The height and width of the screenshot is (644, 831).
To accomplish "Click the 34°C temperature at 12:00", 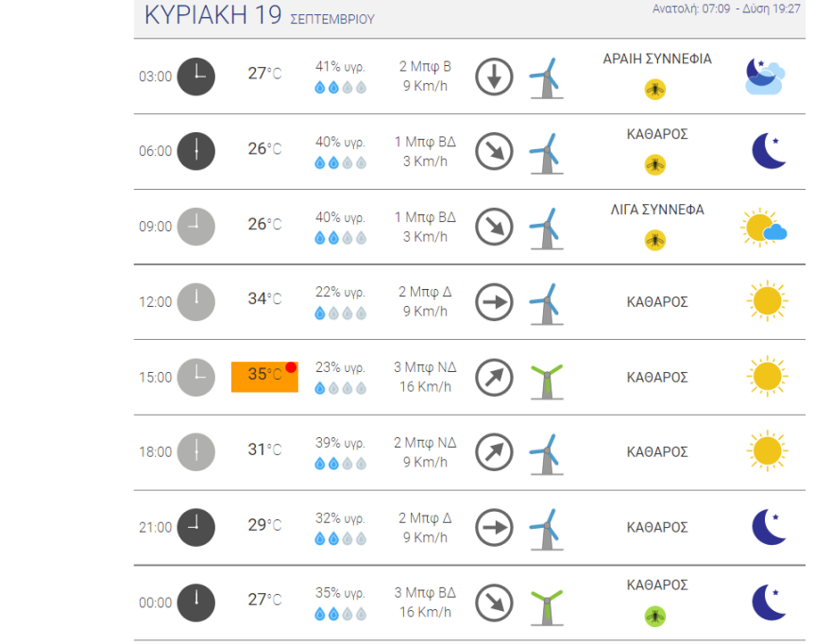I will (264, 299).
